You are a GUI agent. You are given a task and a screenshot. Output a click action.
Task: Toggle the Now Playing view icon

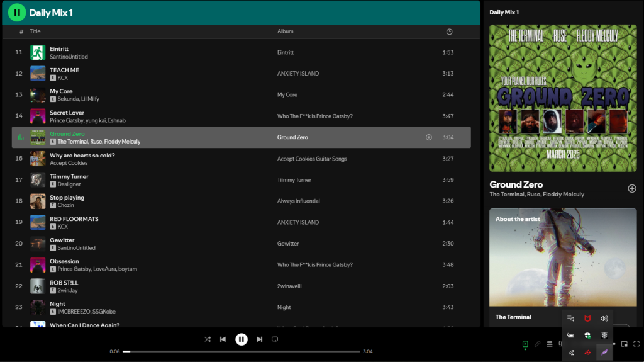[525, 344]
